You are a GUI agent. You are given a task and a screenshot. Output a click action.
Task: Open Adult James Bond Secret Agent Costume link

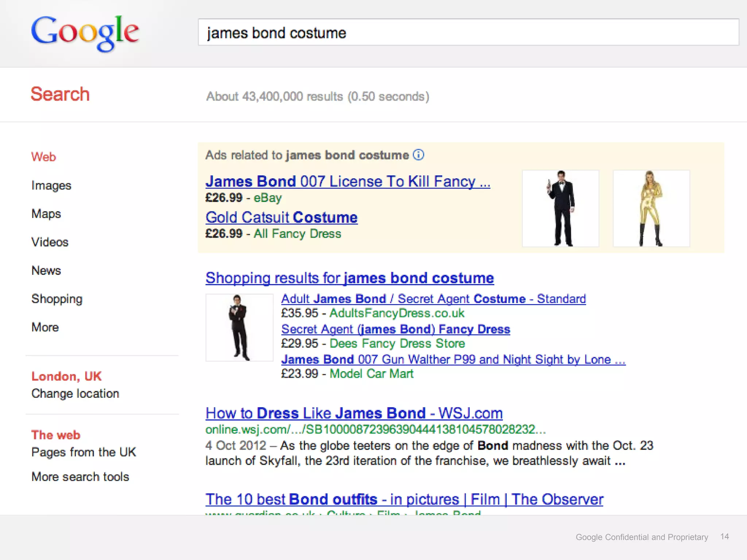(x=433, y=299)
